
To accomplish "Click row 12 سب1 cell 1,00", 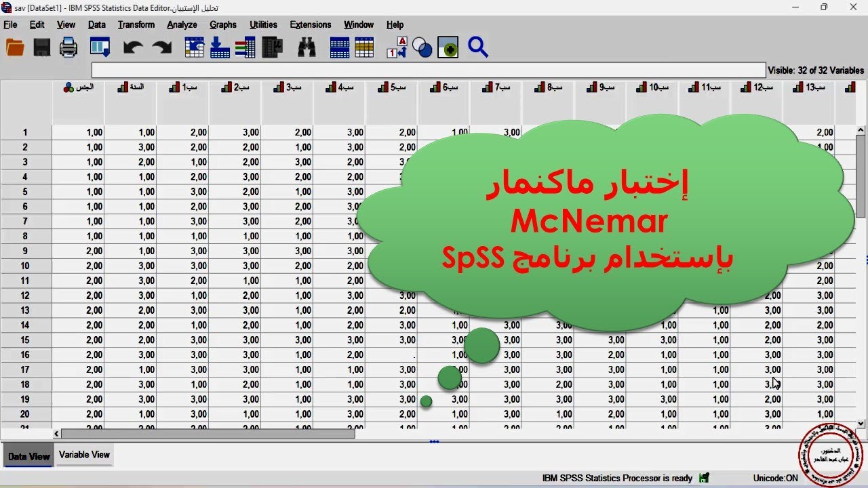I will 182,296.
